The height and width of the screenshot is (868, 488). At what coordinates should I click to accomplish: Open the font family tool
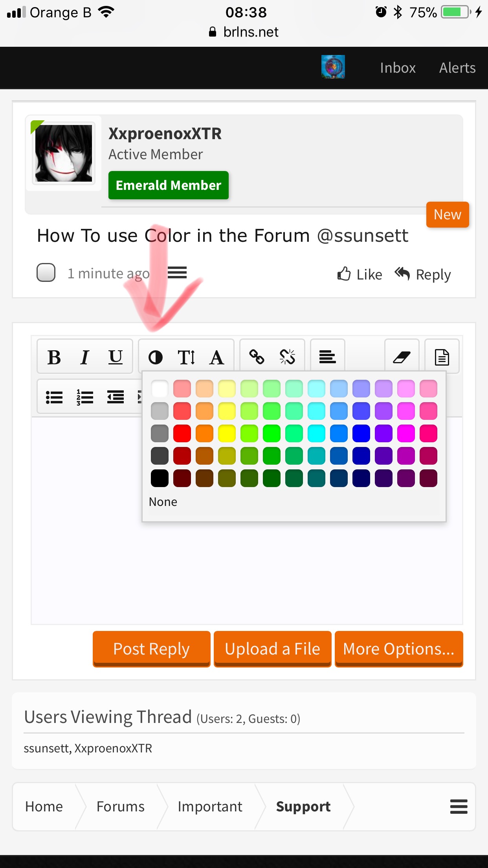pyautogui.click(x=217, y=357)
